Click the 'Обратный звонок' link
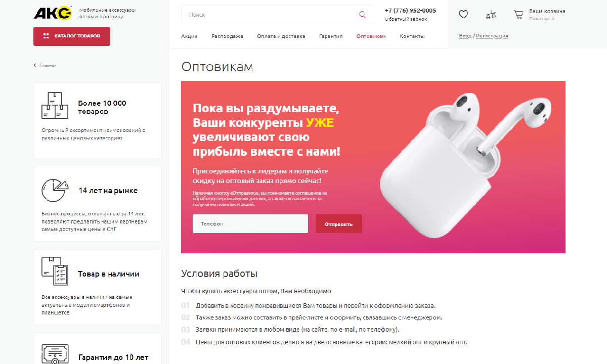The image size is (607, 364). click(406, 19)
